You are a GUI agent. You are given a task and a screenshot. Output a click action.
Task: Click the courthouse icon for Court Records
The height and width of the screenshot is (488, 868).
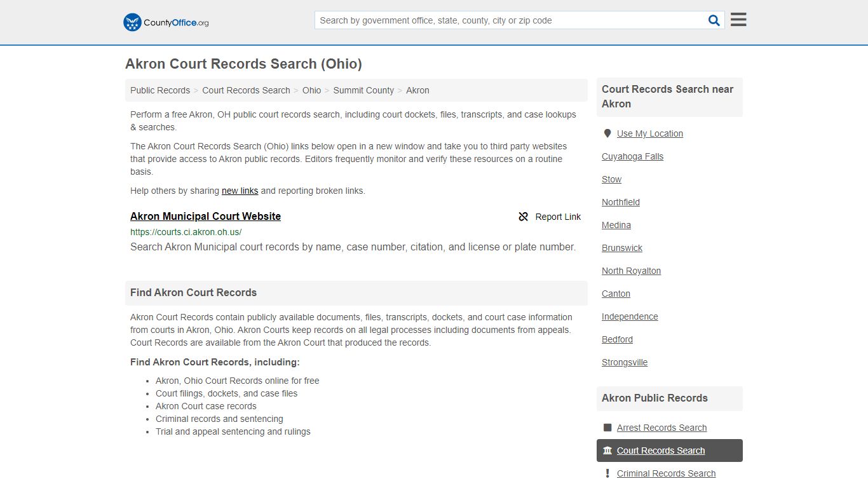point(607,451)
